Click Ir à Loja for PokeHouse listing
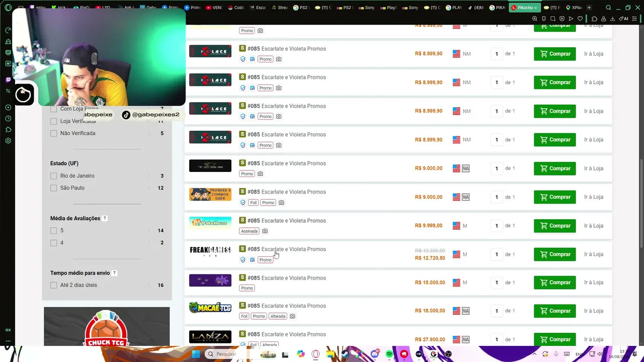Screen dimensions: 644x362 click(x=594, y=226)
